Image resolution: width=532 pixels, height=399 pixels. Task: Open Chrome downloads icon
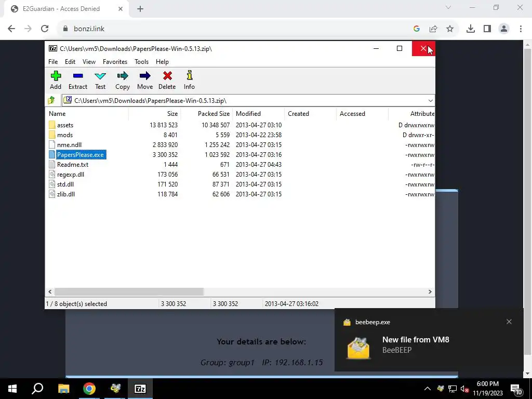click(x=471, y=29)
